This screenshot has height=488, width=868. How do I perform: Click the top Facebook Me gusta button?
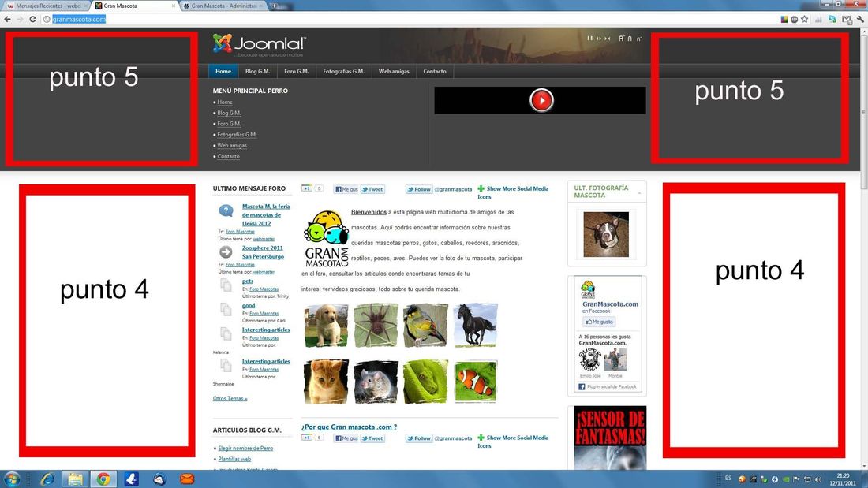tap(346, 189)
